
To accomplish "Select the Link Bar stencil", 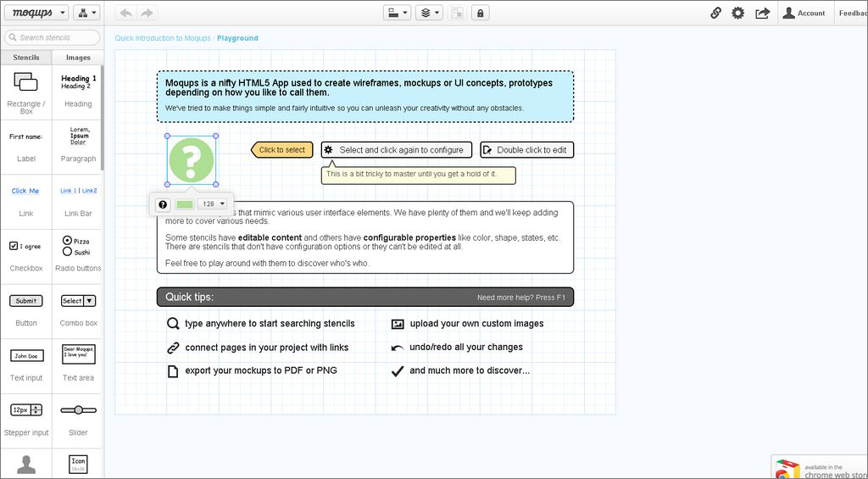I will click(x=78, y=202).
